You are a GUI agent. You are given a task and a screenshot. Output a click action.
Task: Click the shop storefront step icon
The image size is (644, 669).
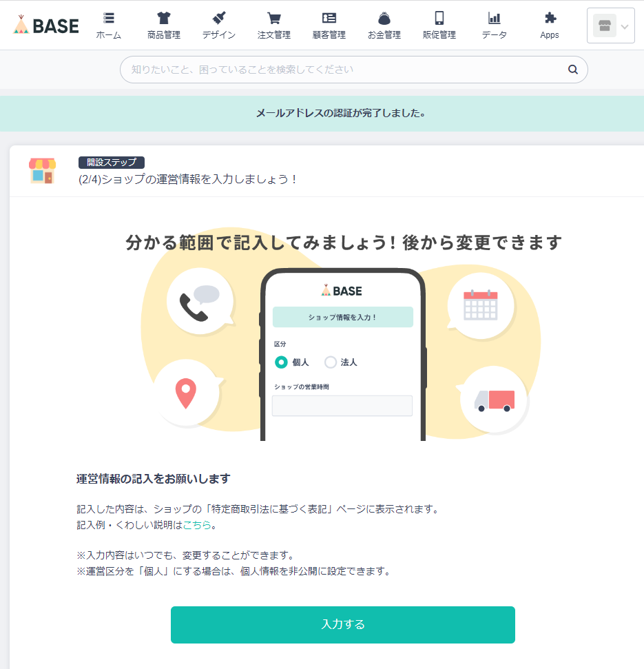click(x=42, y=171)
